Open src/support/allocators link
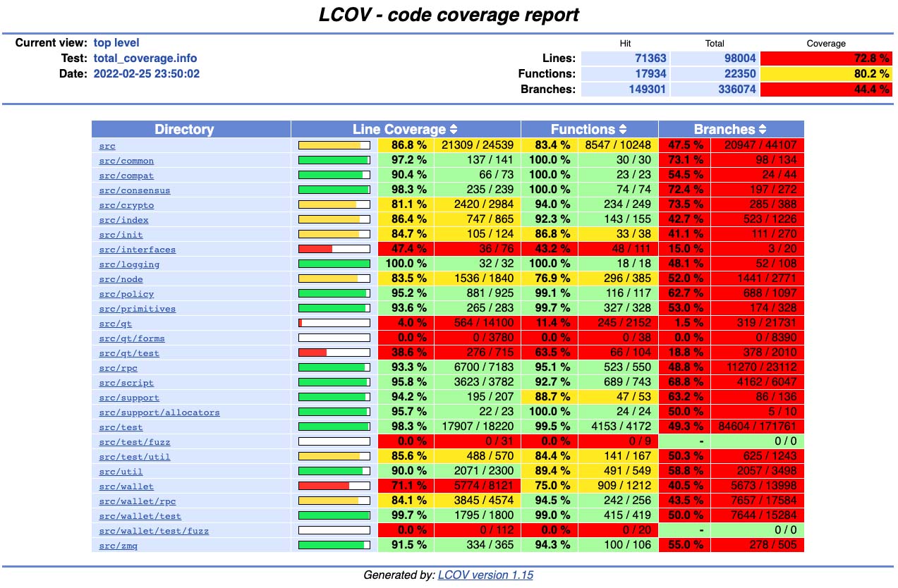The height and width of the screenshot is (588, 898). pyautogui.click(x=159, y=412)
